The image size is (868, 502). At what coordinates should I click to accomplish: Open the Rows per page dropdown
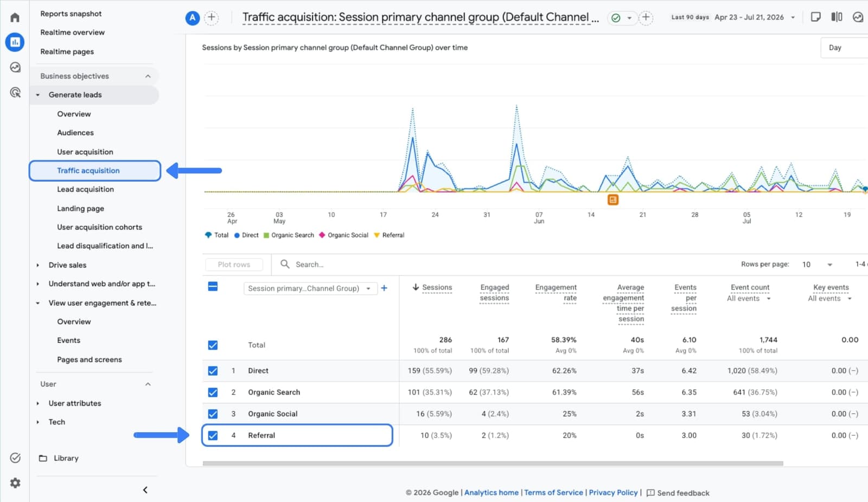817,265
